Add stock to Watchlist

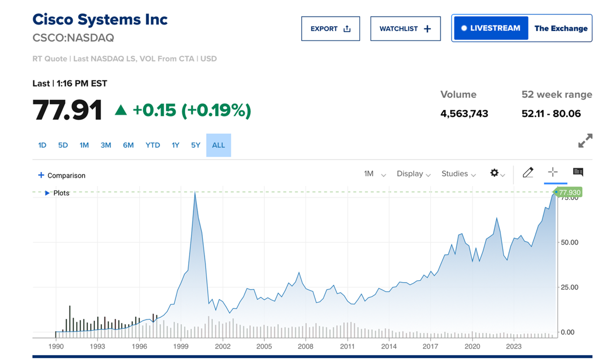405,28
